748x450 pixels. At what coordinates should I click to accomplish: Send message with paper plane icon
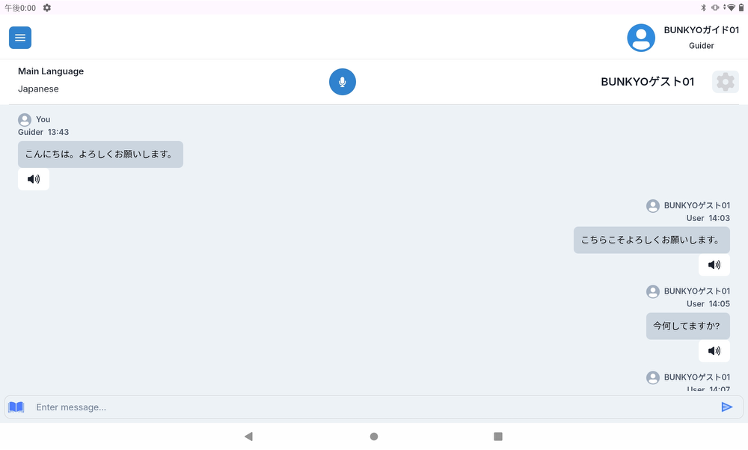[x=727, y=407]
